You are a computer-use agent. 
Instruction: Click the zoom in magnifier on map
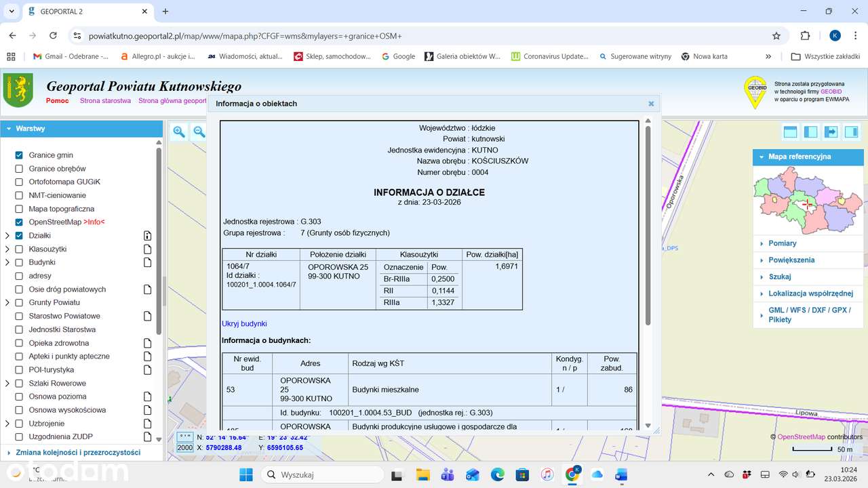(x=179, y=132)
